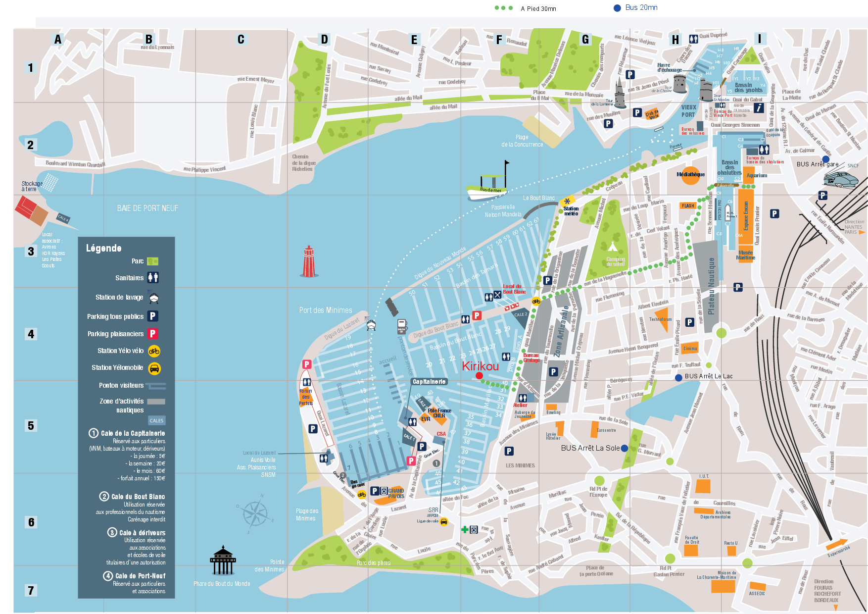The width and height of the screenshot is (868, 614).
Task: Click the Station de lavage legend icon
Action: tap(153, 297)
